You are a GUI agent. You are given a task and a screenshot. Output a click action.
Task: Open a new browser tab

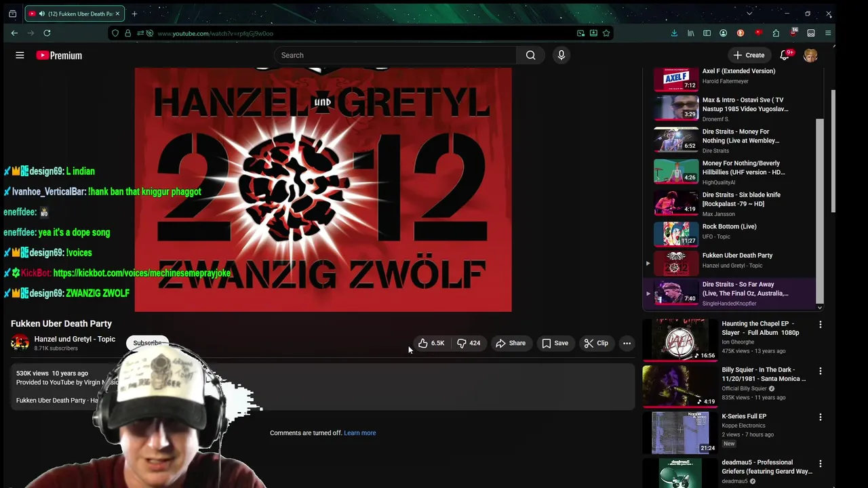pos(134,14)
